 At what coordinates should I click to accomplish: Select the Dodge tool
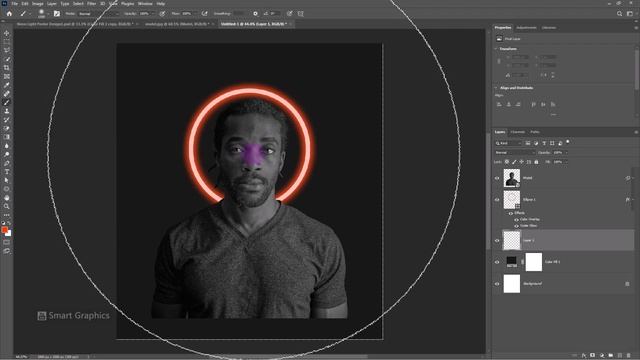coord(7,154)
